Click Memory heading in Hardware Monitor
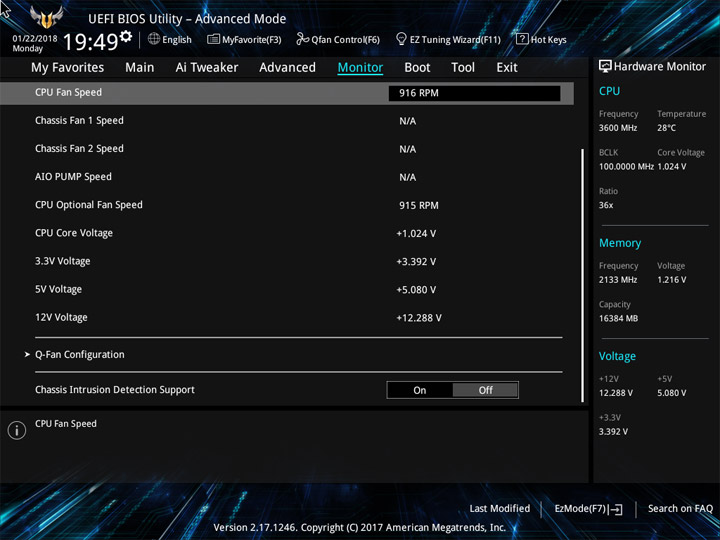 (x=620, y=243)
